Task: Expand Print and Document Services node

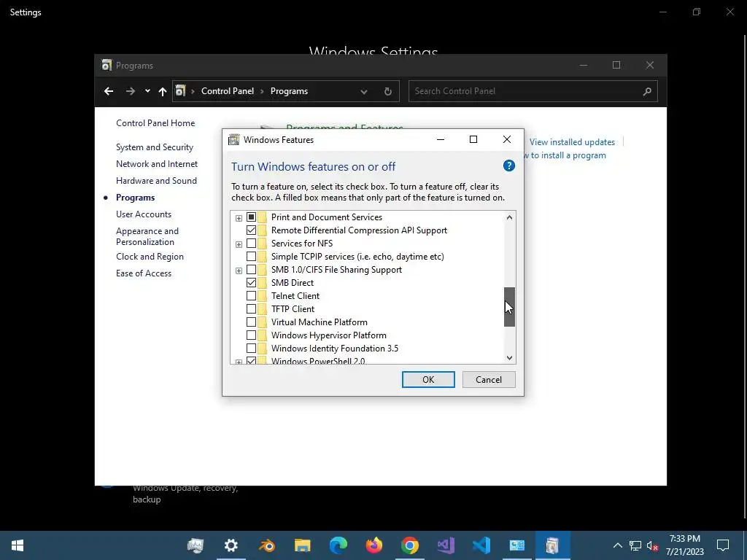Action: click(239, 218)
